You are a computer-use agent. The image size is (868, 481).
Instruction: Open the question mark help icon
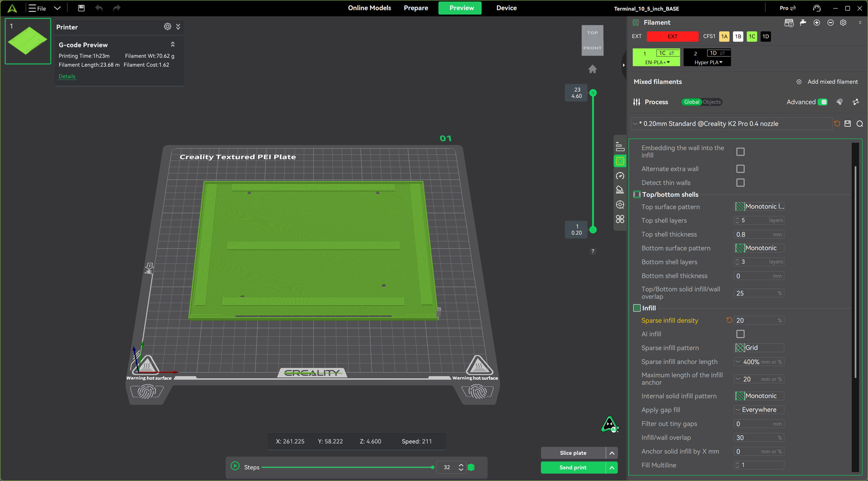(x=593, y=251)
